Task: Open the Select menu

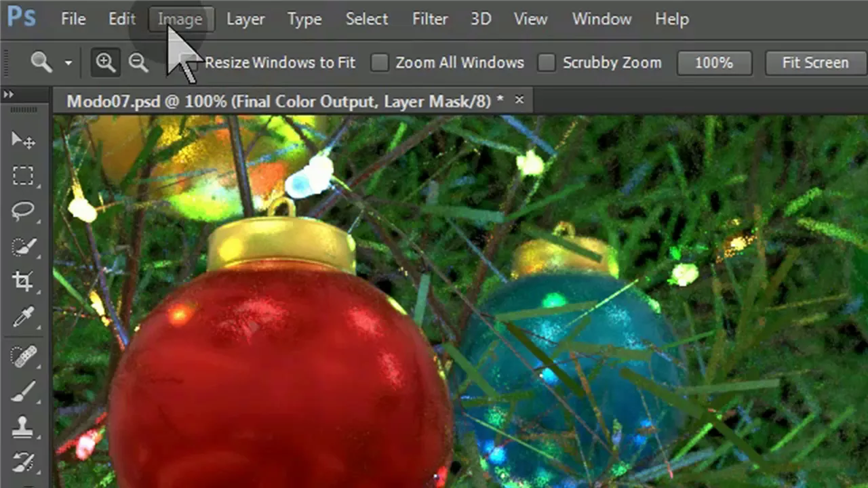Action: coord(367,19)
